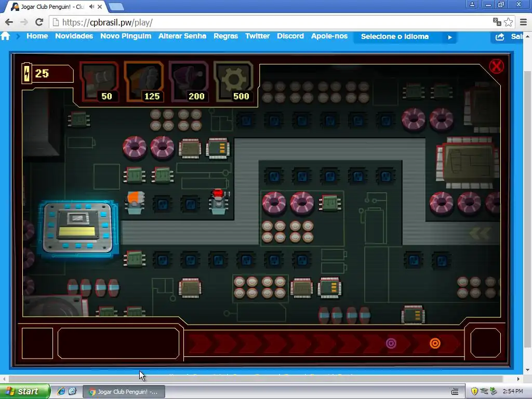Expand the Selecione o idioma dropdown
The height and width of the screenshot is (399, 532).
405,37
